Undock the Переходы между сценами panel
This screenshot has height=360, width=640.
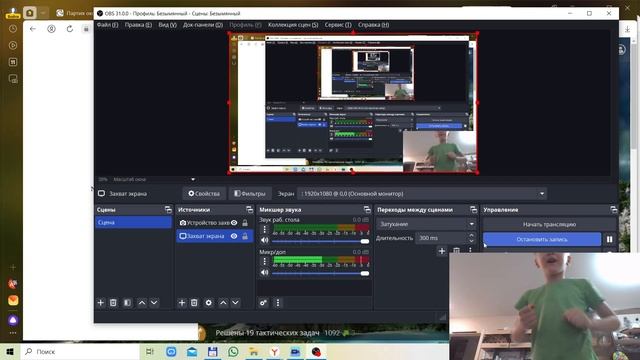(473, 209)
